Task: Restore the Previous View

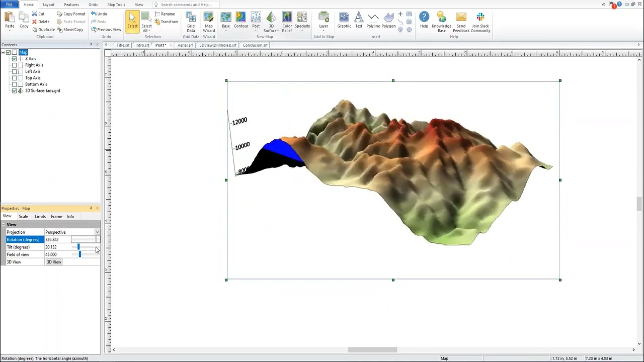Action: pyautogui.click(x=106, y=30)
